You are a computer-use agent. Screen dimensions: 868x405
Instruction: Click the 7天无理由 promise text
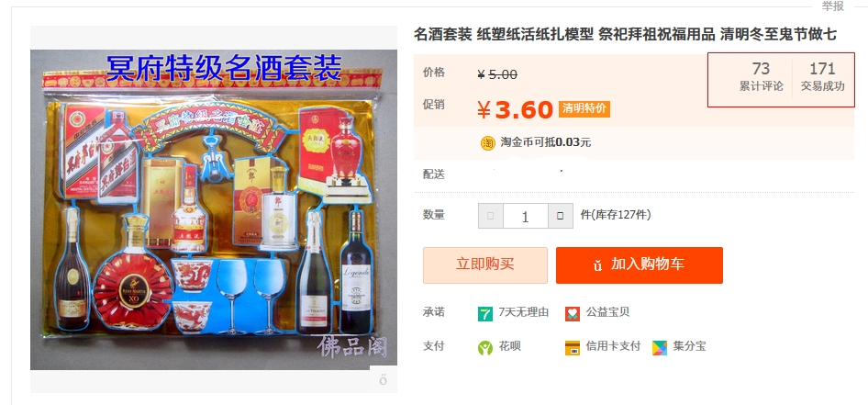tap(523, 312)
